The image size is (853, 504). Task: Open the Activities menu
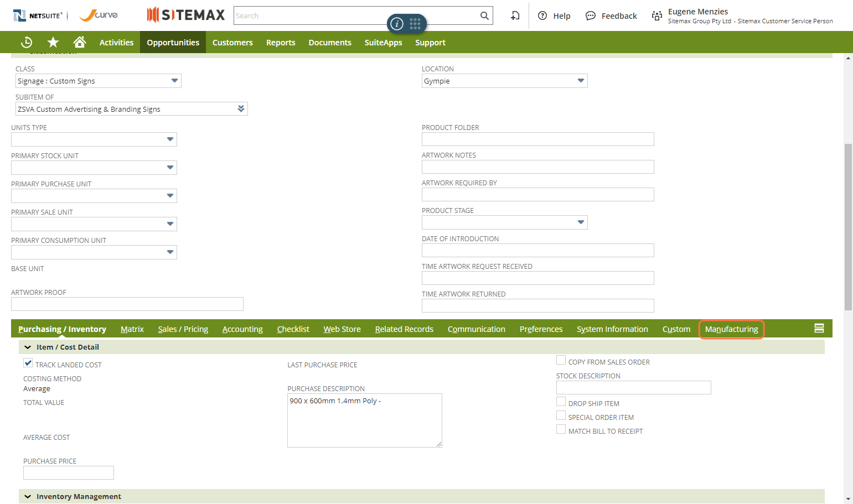pos(116,43)
